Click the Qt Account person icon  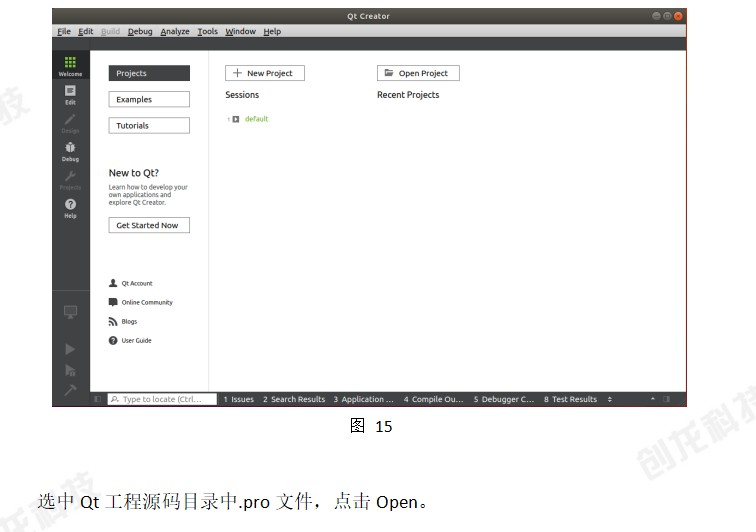click(113, 283)
